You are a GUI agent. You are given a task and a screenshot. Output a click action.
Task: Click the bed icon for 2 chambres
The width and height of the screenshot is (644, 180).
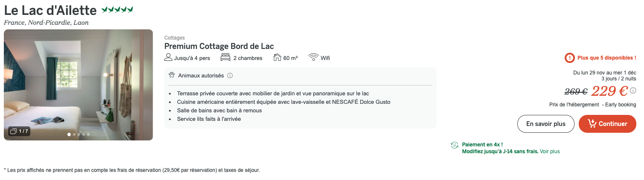[225, 57]
